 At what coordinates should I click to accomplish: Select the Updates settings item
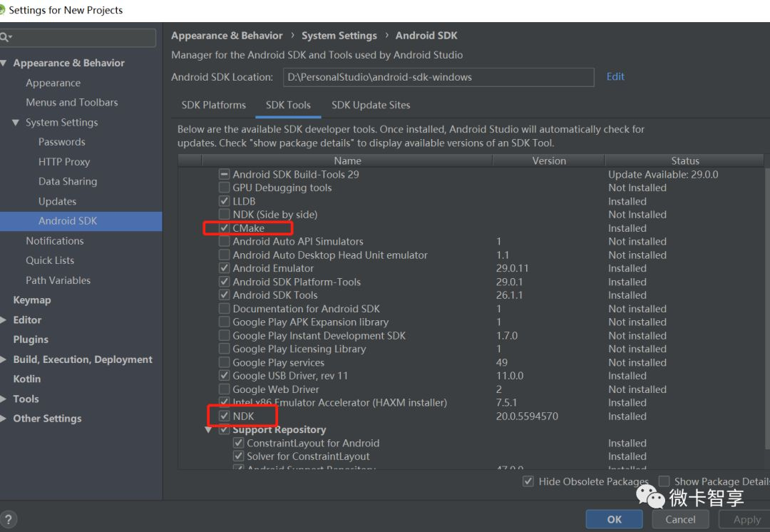(x=58, y=201)
